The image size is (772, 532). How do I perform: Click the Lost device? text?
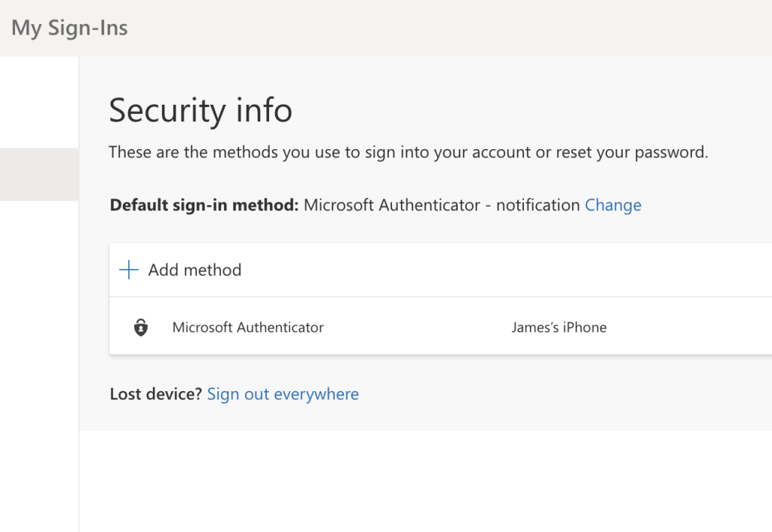coord(156,394)
